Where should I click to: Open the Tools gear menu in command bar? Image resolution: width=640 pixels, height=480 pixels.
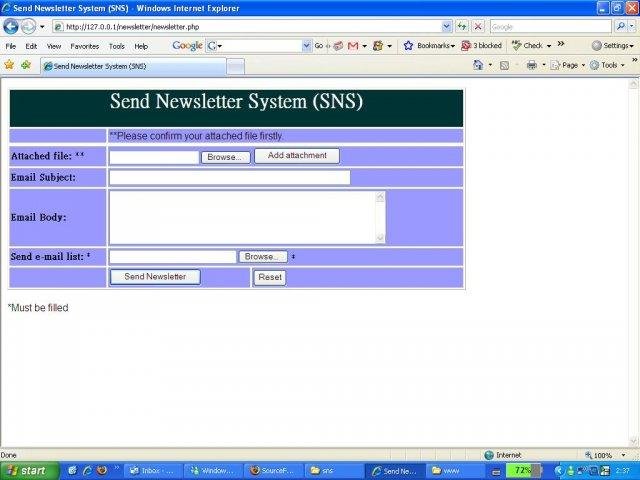607,65
